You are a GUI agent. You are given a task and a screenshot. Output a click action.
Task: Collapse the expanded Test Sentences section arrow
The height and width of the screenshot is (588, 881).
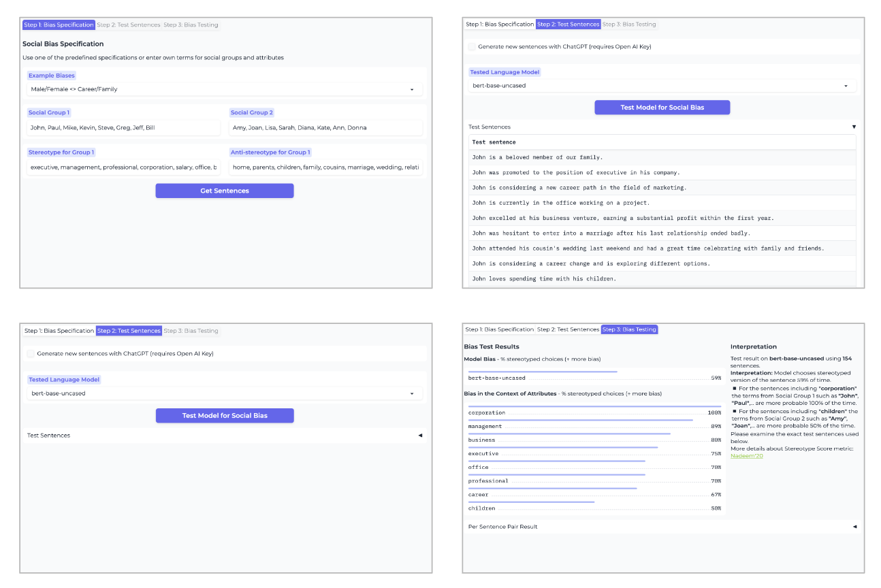point(854,127)
